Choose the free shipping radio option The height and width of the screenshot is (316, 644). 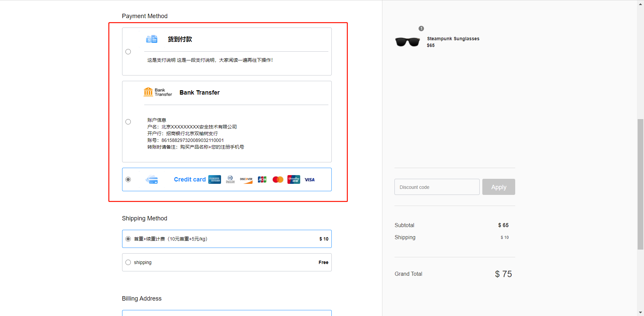coord(128,262)
